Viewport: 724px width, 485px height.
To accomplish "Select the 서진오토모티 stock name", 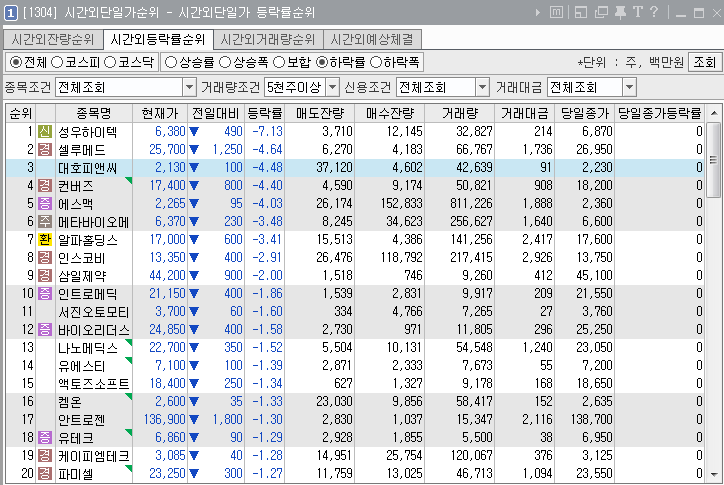I will coord(93,312).
